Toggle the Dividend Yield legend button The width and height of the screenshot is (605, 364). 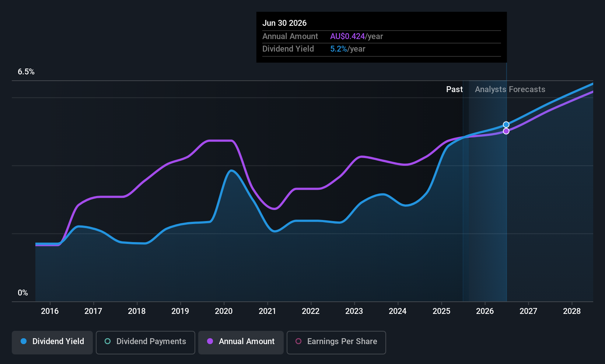[52, 342]
